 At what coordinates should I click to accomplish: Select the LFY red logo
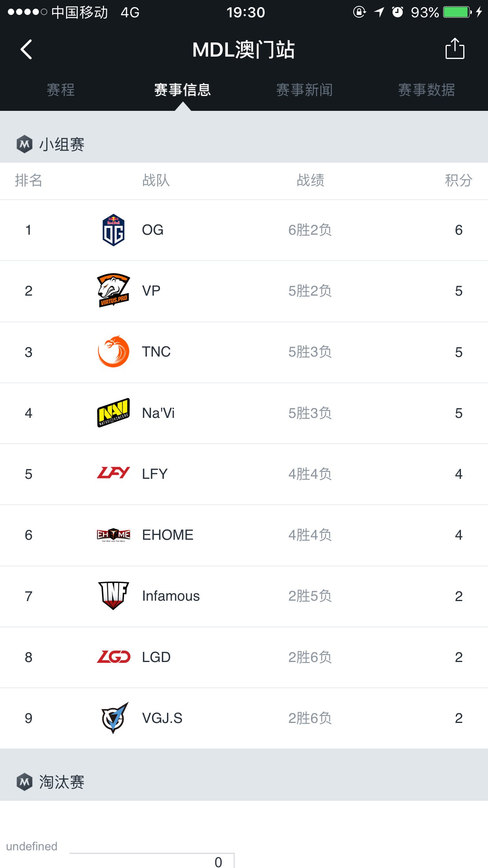click(114, 473)
